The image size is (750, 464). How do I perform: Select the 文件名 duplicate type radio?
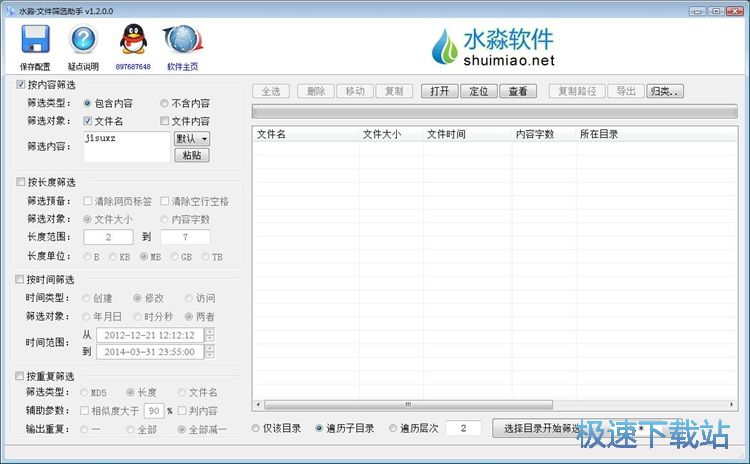pyautogui.click(x=182, y=393)
